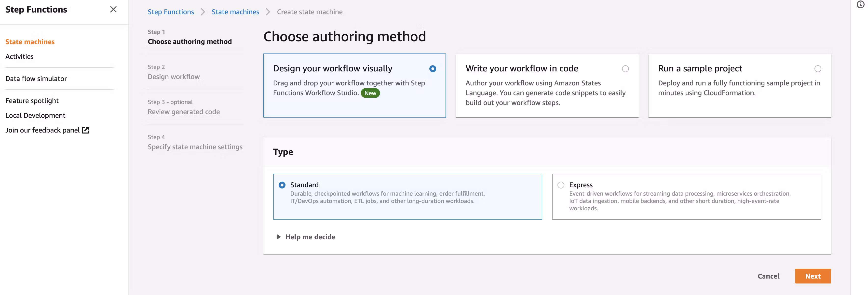Choose the Standard type radio button

point(282,185)
